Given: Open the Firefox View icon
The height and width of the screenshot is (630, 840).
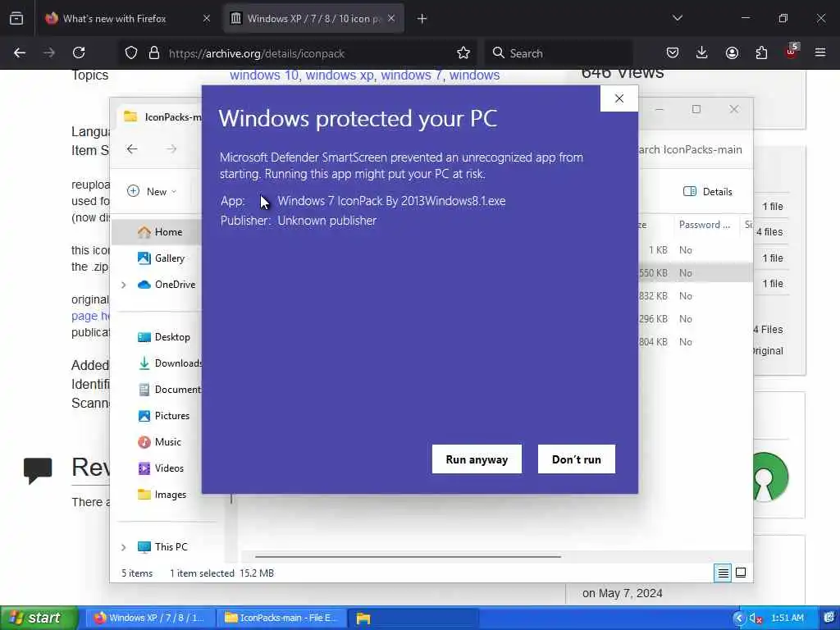Looking at the screenshot, I should 16,19.
